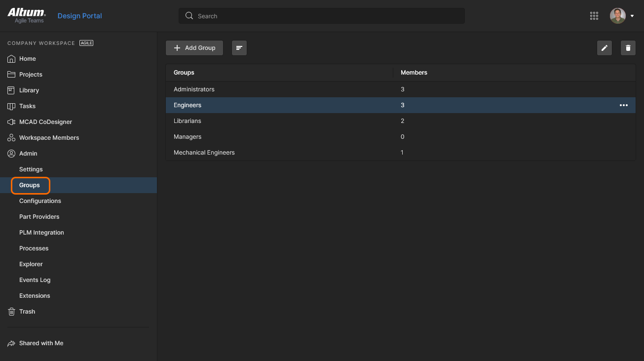Go to Settings under Admin
The width and height of the screenshot is (644, 361).
pos(31,169)
